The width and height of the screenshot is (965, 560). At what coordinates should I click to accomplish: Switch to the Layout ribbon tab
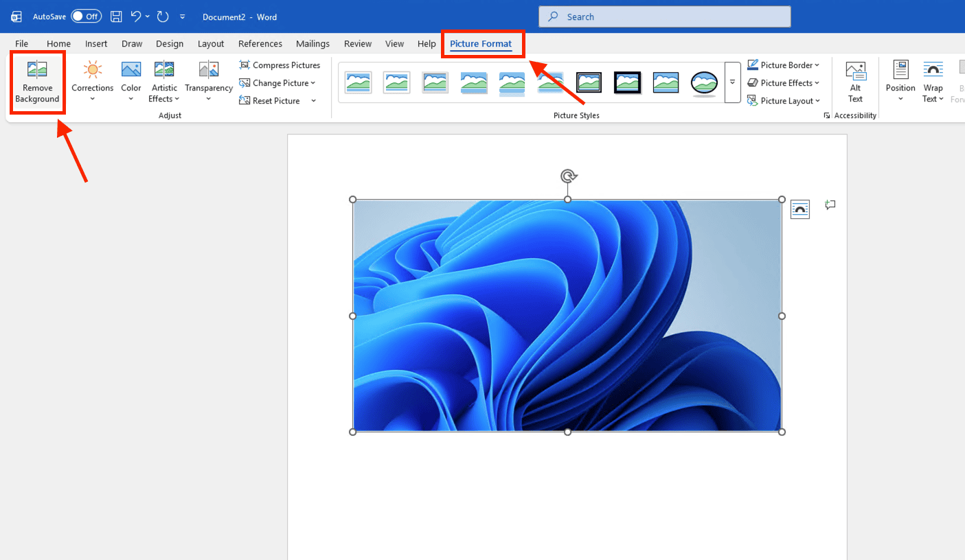point(211,44)
